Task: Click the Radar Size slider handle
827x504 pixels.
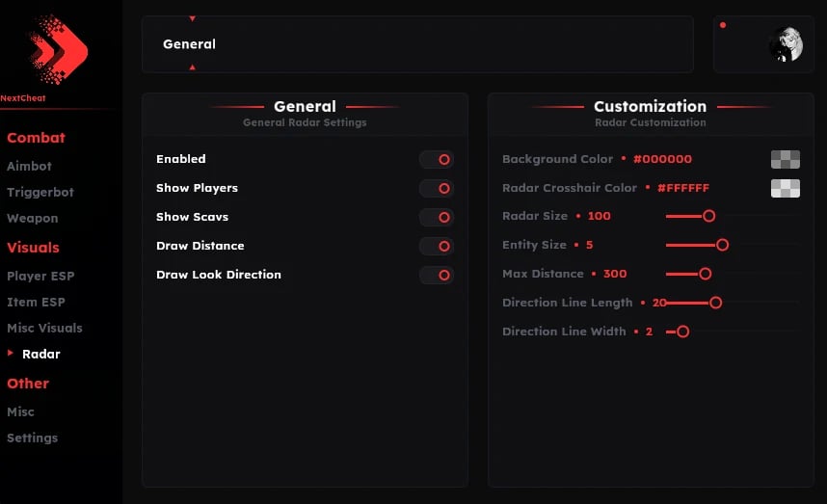Action: 708,216
